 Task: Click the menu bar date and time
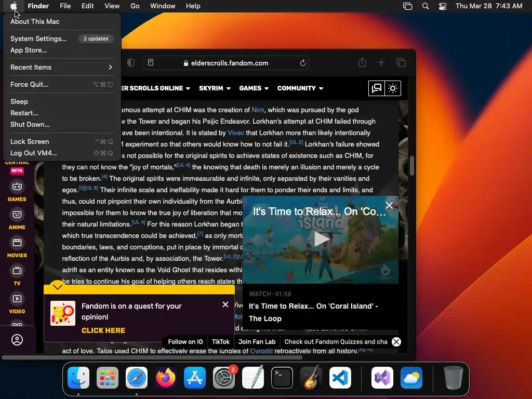489,6
